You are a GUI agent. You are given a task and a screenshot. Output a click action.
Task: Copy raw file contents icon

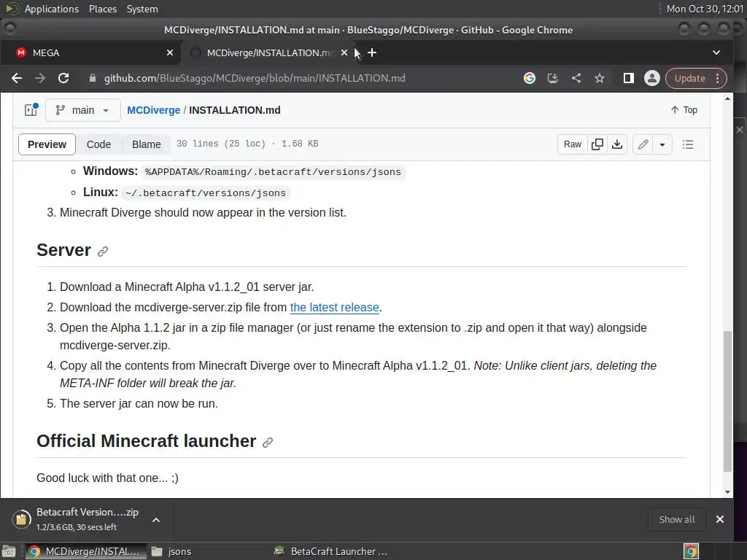(597, 144)
